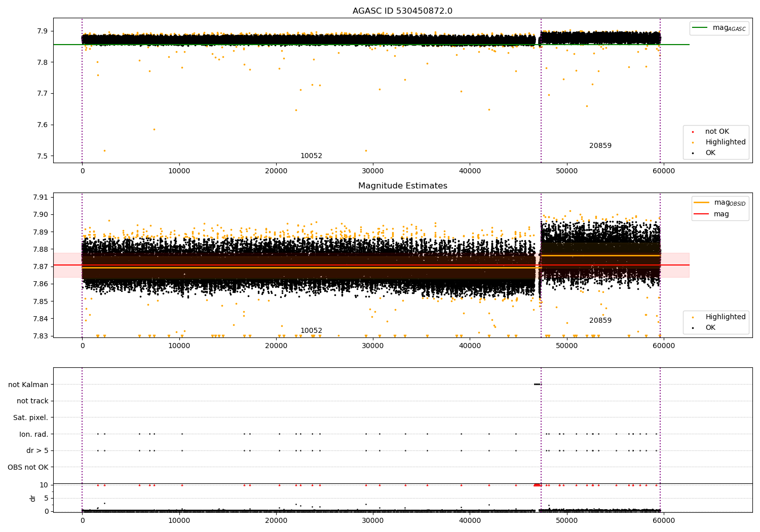
Task: Click the green line sample in top legend
Action: [700, 28]
